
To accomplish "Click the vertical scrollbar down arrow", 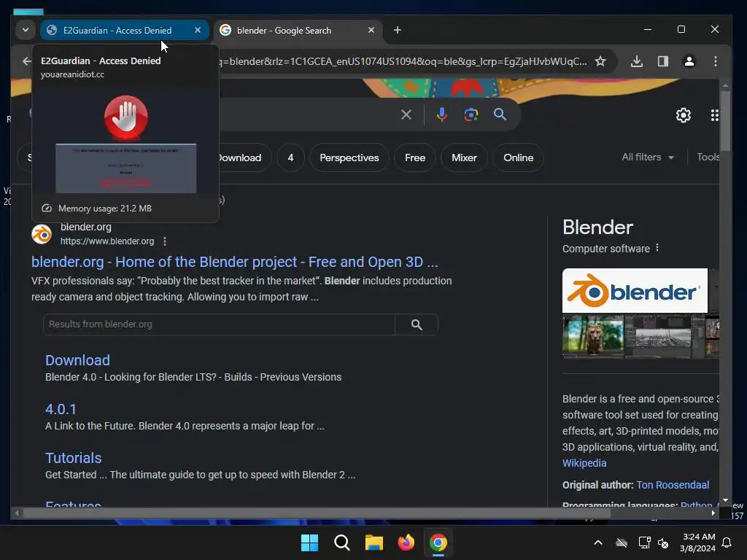I will (x=725, y=500).
